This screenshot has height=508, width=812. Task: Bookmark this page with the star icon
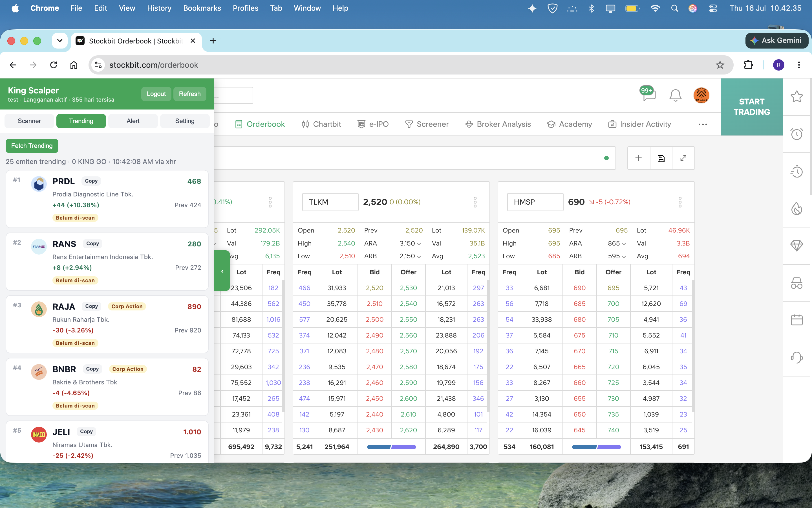720,65
